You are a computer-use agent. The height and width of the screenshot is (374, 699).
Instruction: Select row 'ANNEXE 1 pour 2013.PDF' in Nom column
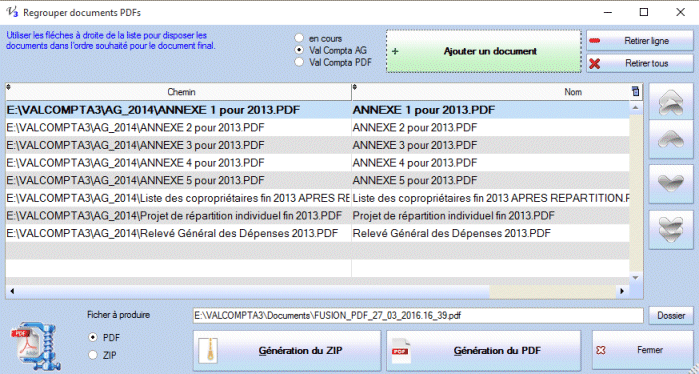[490, 110]
